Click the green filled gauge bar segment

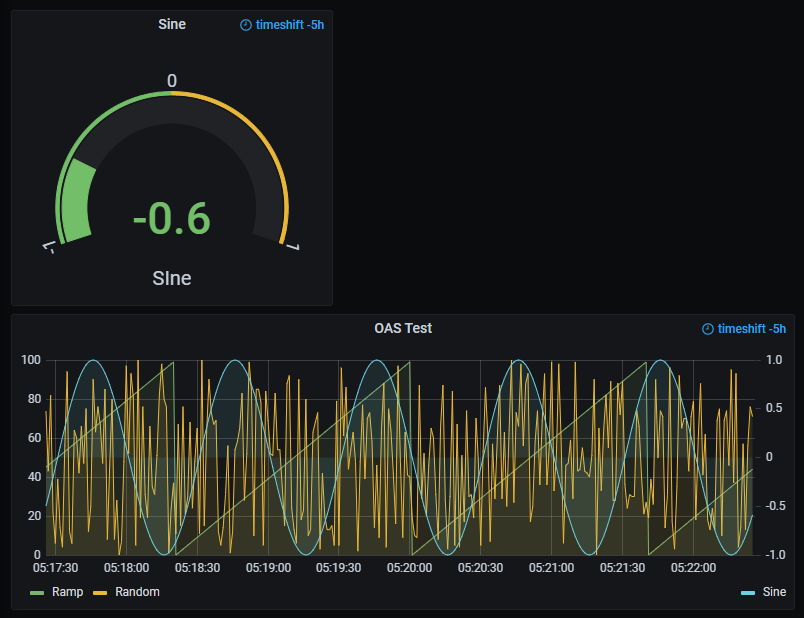pos(76,205)
